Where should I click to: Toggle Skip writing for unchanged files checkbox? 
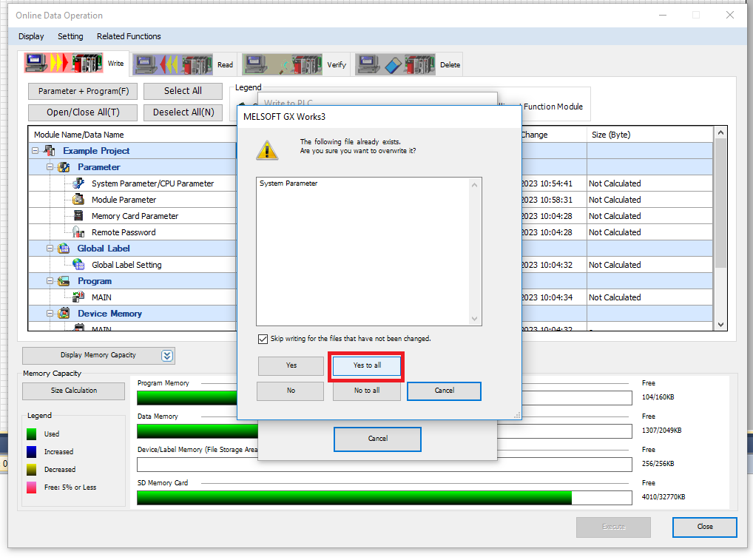(263, 339)
